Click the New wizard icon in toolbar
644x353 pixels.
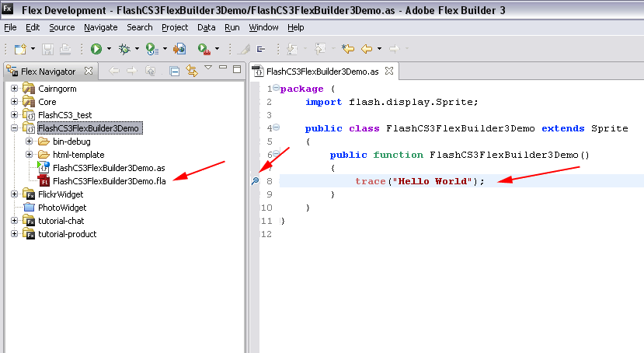(19, 49)
